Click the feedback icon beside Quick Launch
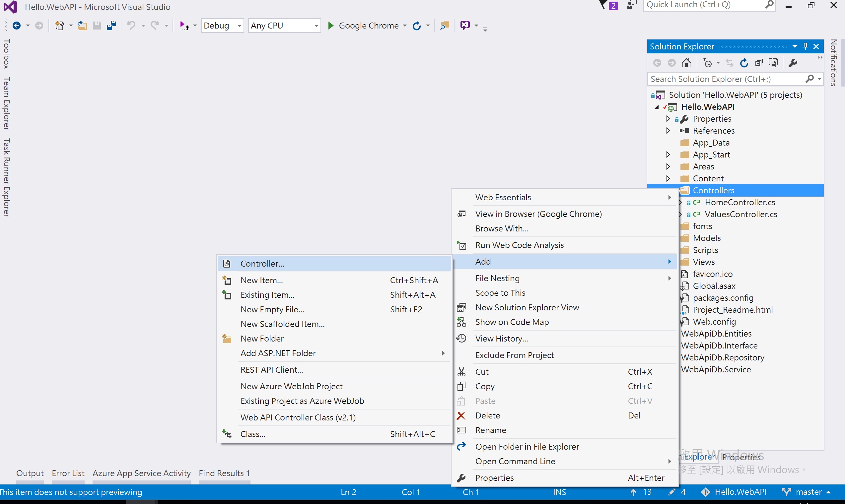 point(631,5)
